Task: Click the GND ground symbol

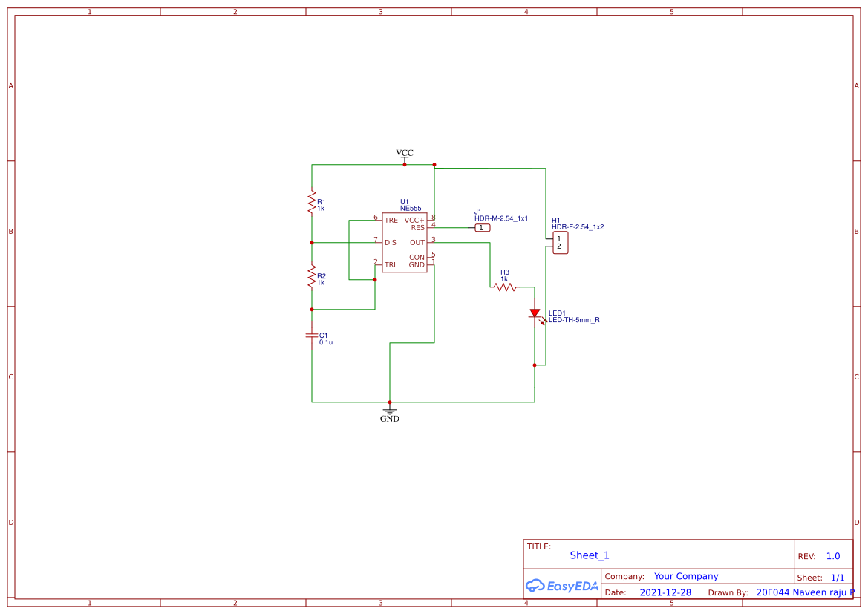Action: [389, 410]
